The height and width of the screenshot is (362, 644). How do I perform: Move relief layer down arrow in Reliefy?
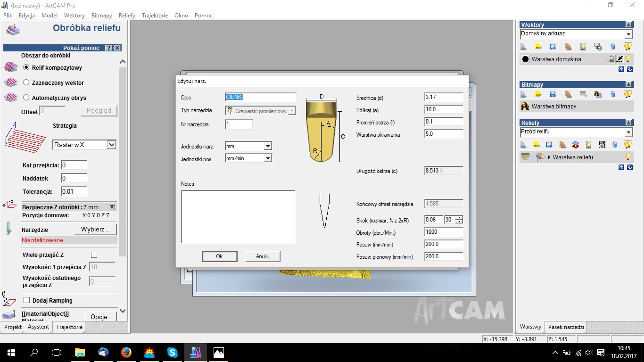[x=630, y=167]
